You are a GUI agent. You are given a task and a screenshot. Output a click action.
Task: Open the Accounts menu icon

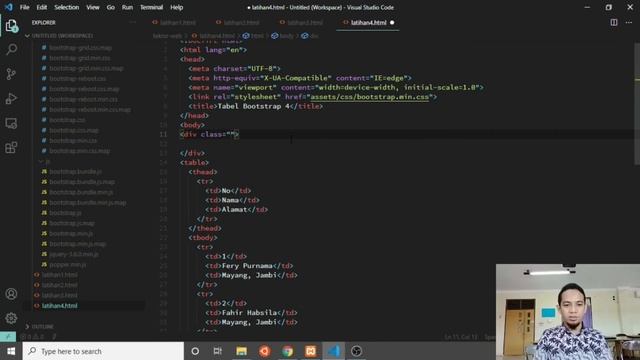click(x=11, y=294)
